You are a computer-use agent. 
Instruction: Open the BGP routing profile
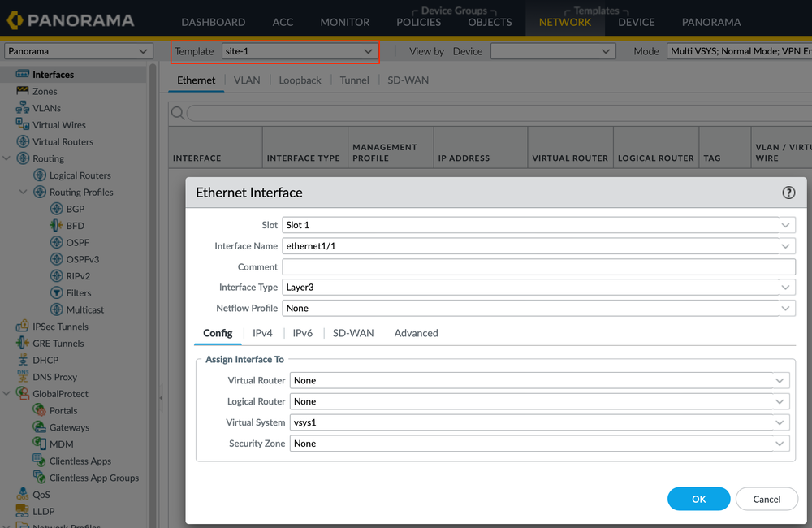(x=75, y=209)
